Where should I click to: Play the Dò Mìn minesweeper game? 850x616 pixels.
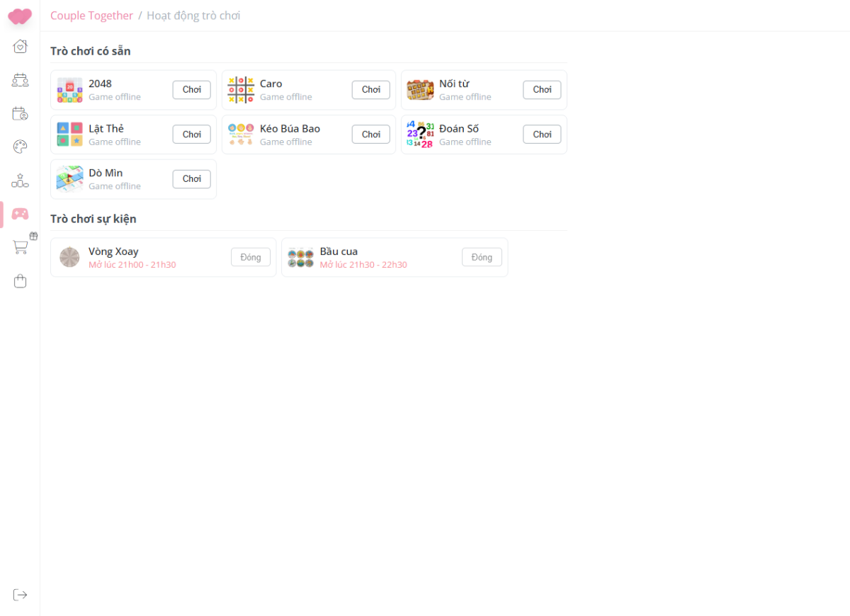click(x=191, y=179)
